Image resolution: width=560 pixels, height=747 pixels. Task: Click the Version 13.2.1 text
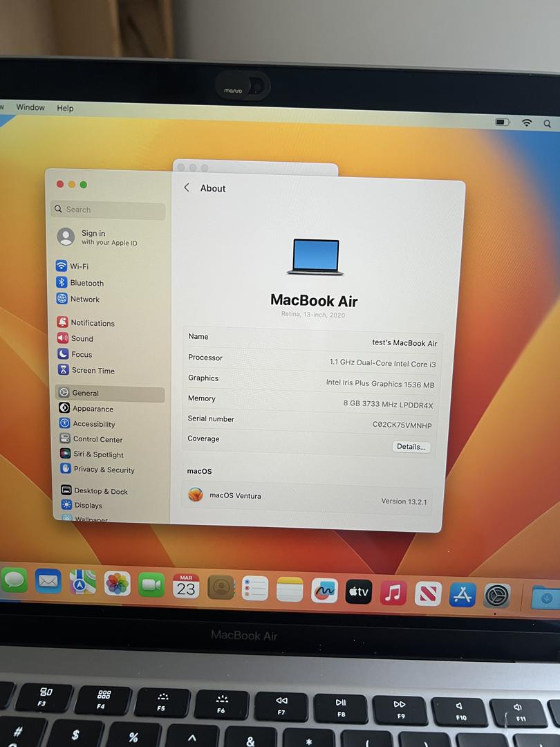pyautogui.click(x=404, y=501)
